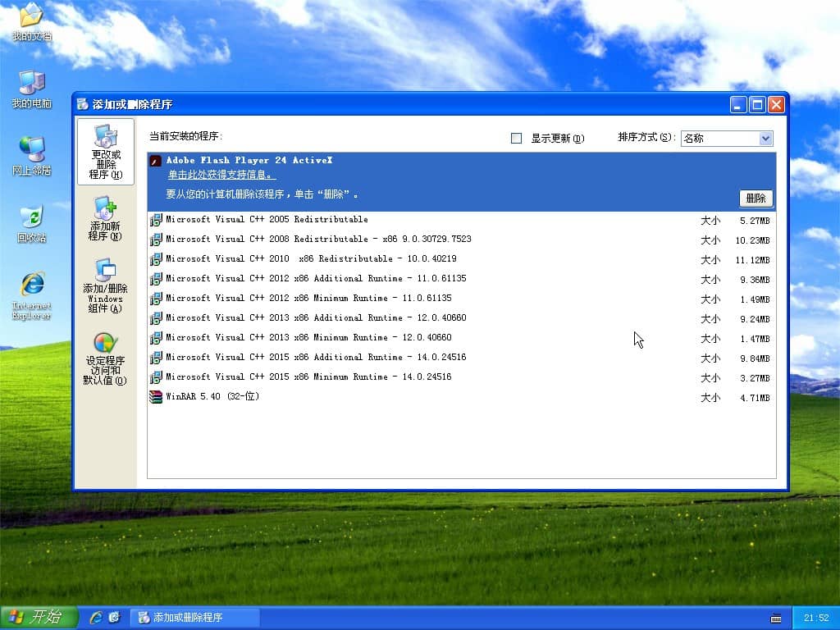
Task: Click the WinRAR 5.40 program icon
Action: tap(156, 397)
